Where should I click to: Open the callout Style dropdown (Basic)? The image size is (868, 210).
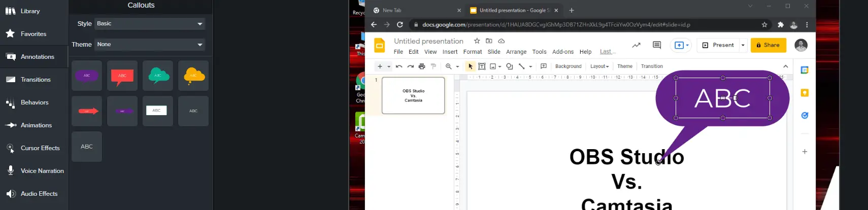150,23
